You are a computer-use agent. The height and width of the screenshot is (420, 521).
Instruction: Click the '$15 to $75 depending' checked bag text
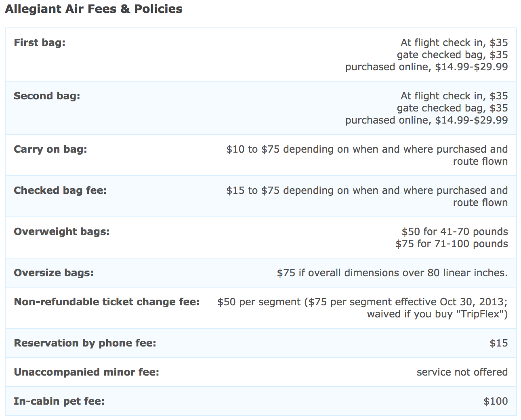click(367, 196)
